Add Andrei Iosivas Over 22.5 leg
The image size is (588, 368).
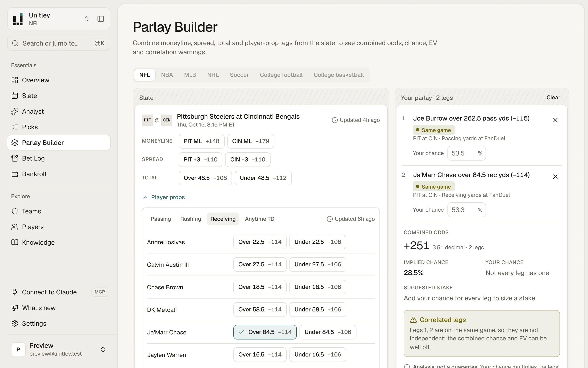[260, 242]
